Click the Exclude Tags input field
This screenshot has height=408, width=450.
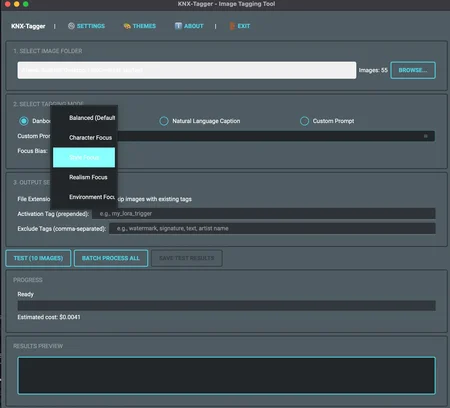pyautogui.click(x=272, y=229)
